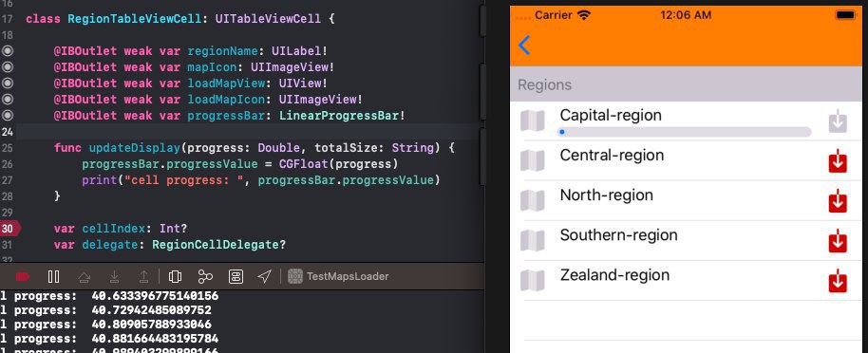The width and height of the screenshot is (868, 353).
Task: Click the RegionCellDelegate type on line 31
Action: [216, 244]
